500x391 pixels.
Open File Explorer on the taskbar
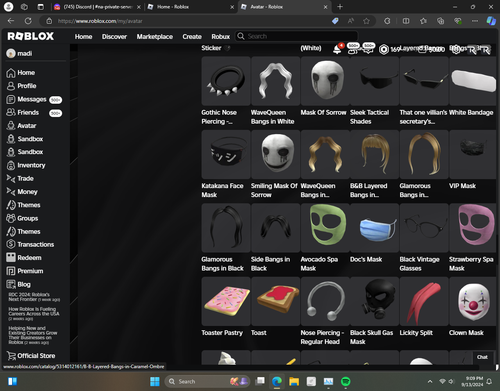294,381
